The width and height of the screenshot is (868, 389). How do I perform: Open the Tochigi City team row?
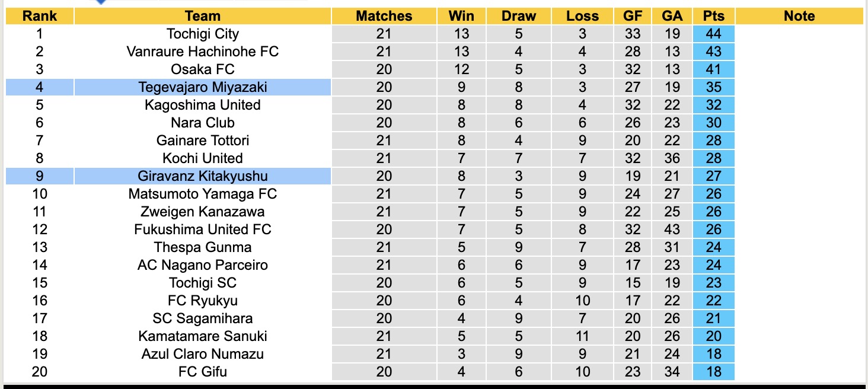202,34
